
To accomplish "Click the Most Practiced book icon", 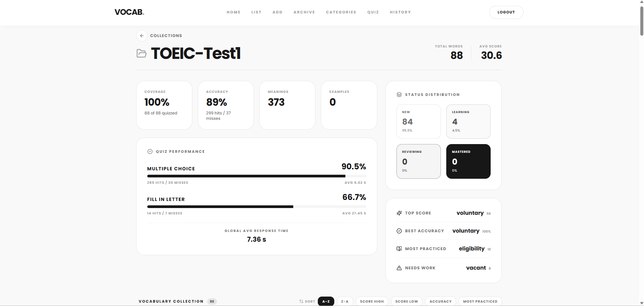I will click(x=399, y=249).
